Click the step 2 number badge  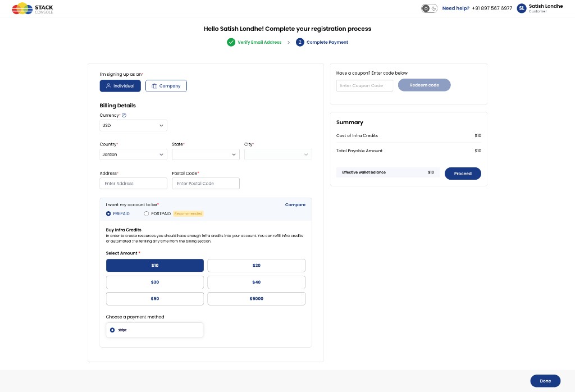click(x=300, y=42)
